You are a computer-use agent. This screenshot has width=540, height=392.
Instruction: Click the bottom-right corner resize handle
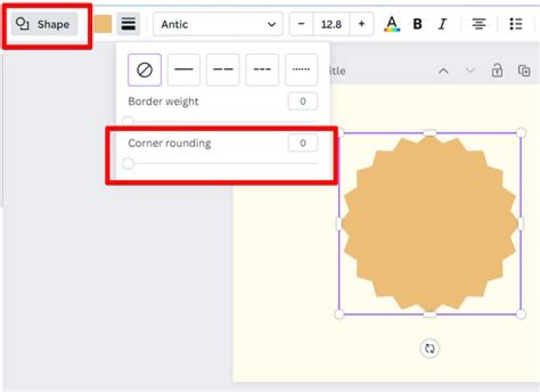pyautogui.click(x=521, y=314)
